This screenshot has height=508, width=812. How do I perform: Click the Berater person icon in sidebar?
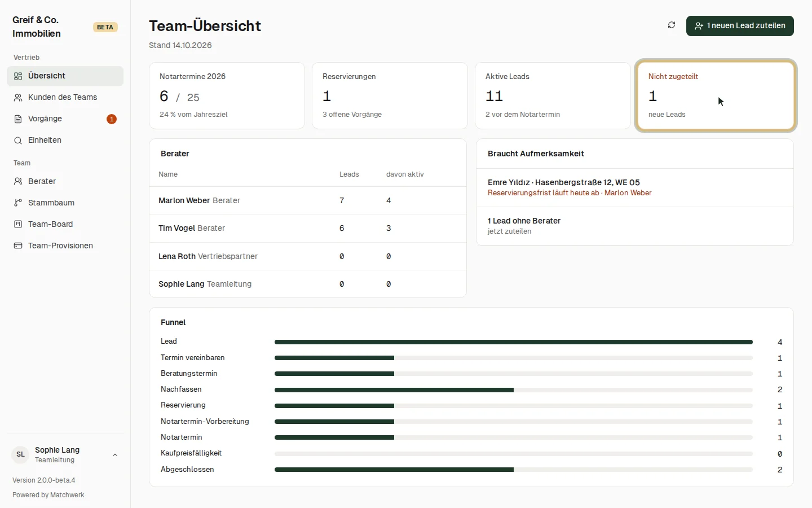click(x=18, y=182)
